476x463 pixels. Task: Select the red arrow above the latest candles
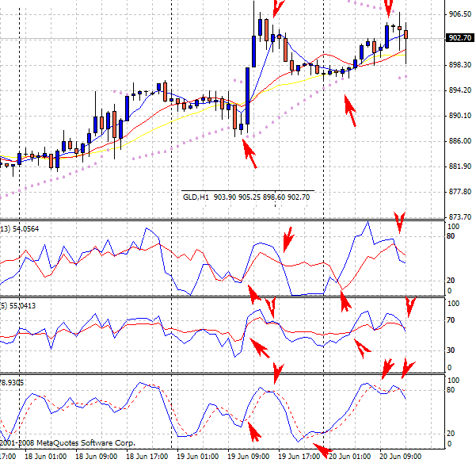(x=389, y=8)
